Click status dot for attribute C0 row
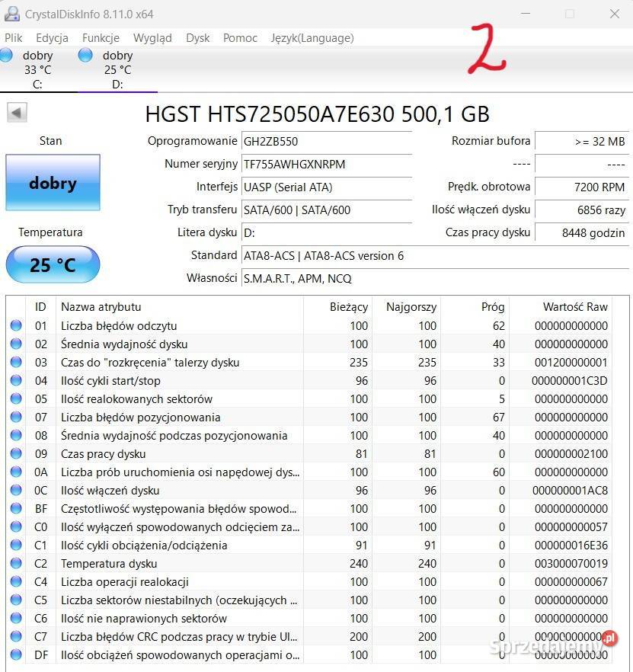Screen dimensions: 633x672 [16, 526]
